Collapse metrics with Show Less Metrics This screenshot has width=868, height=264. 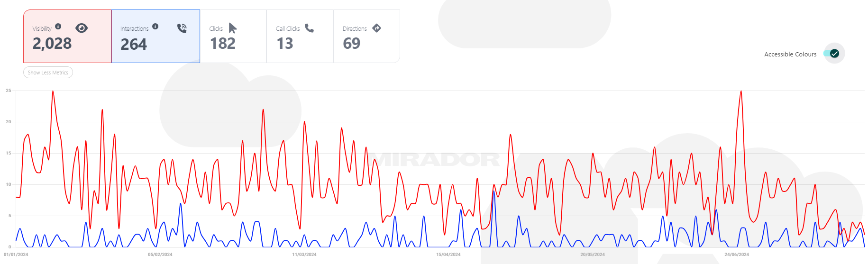[x=48, y=73]
